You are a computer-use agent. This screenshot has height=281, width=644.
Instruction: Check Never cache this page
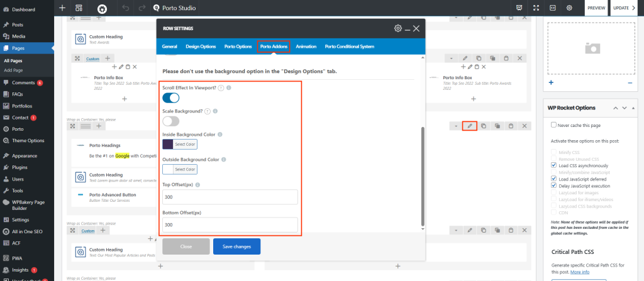coord(553,125)
